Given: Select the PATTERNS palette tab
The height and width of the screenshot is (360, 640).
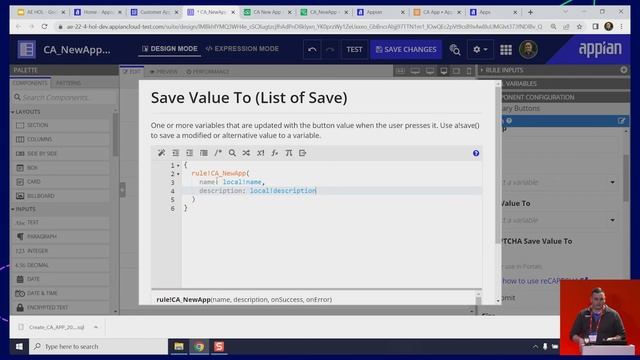Looking at the screenshot, I should coord(69,83).
